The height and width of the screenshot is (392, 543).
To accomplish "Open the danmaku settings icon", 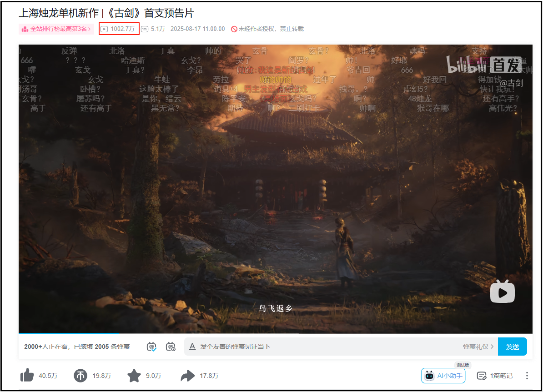I will click(x=171, y=347).
